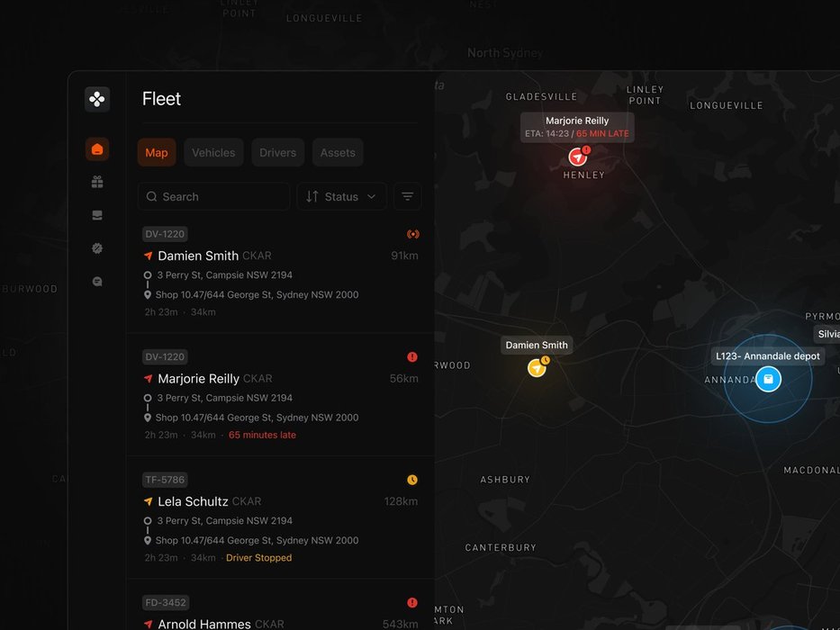Click the live signal icon on Damien Smith
This screenshot has height=630, width=840.
(412, 234)
